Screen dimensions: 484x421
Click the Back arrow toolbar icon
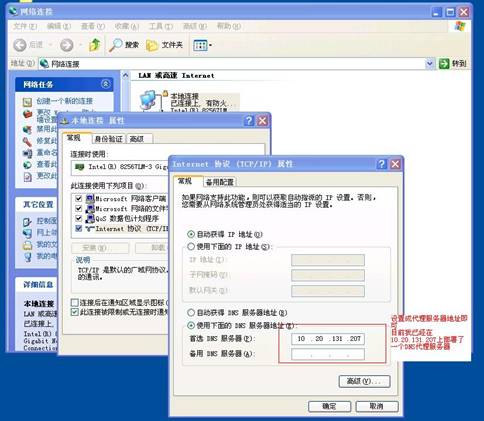pyautogui.click(x=20, y=45)
